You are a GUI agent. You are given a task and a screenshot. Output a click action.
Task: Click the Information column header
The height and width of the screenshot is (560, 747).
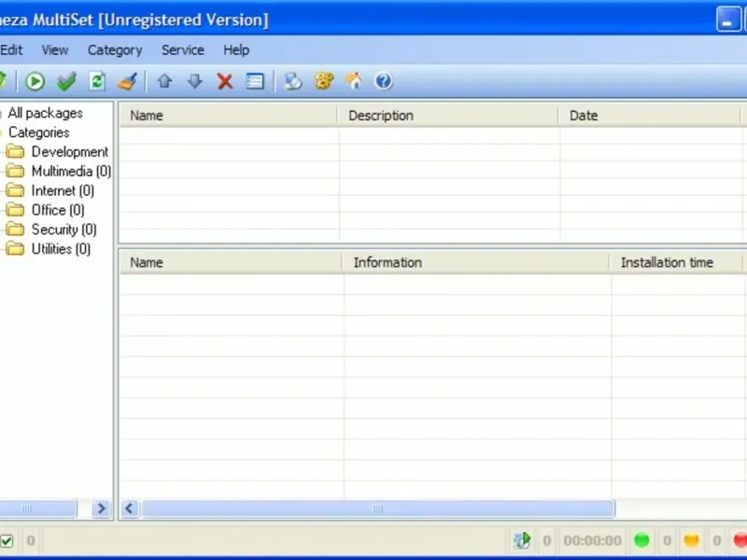(x=475, y=262)
